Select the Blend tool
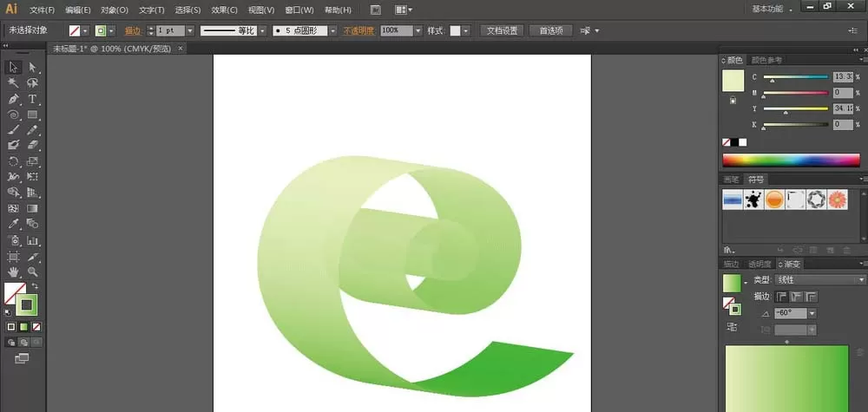This screenshot has width=868, height=412. 33,224
